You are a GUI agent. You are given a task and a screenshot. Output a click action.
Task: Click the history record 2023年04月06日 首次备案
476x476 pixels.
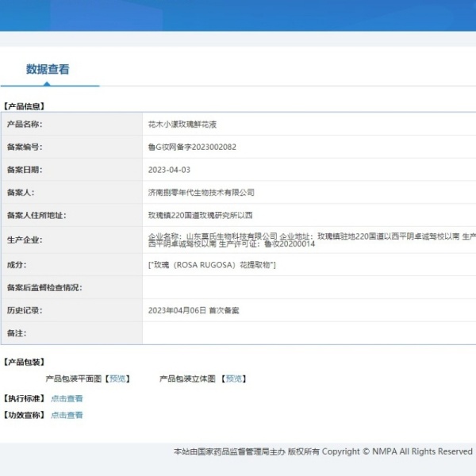(193, 310)
